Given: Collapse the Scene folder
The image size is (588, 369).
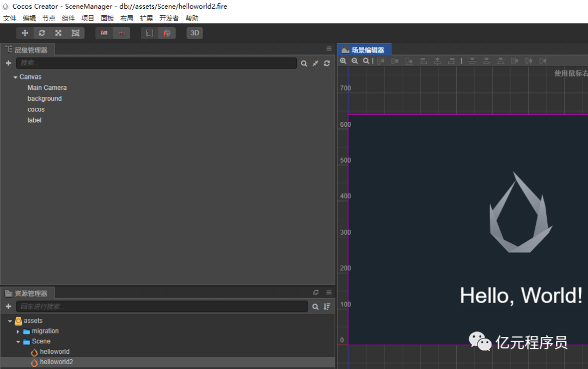Looking at the screenshot, I should 18,342.
